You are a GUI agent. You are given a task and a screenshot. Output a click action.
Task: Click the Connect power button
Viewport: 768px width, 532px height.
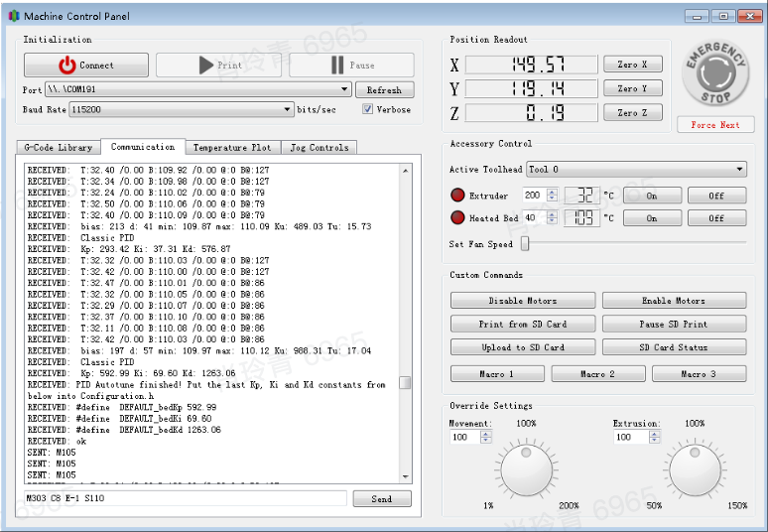(86, 66)
